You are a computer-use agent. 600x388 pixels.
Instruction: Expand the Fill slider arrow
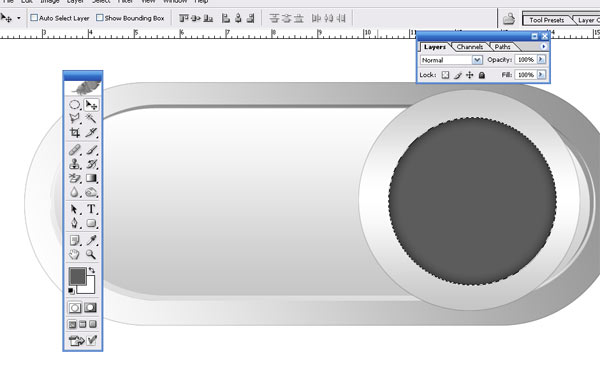point(541,75)
